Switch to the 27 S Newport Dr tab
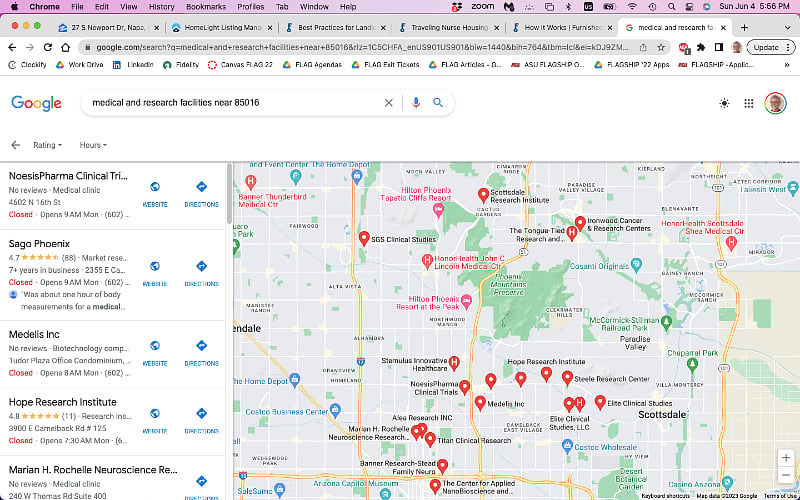800x500 pixels. point(107,28)
